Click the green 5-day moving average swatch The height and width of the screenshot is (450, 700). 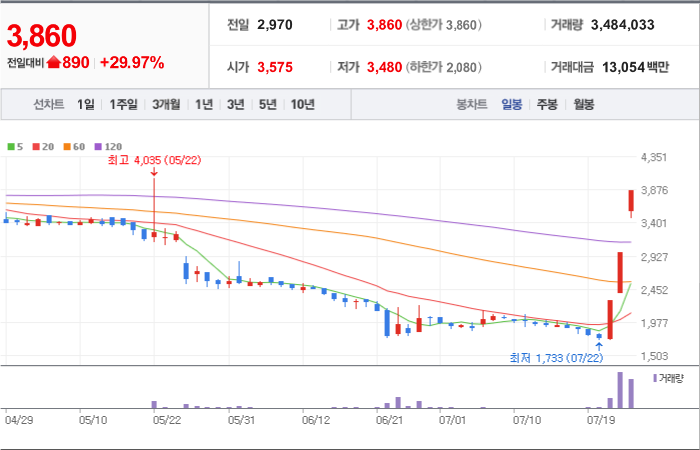click(11, 147)
